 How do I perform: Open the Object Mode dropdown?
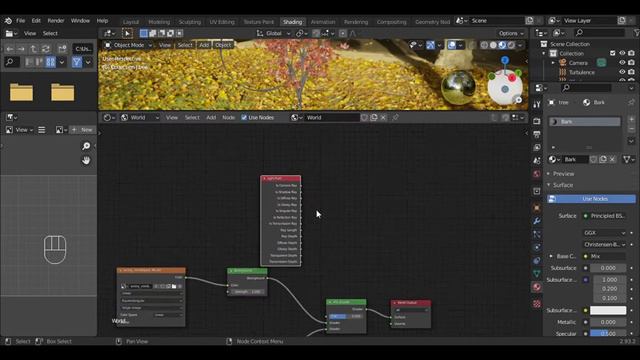pyautogui.click(x=128, y=45)
